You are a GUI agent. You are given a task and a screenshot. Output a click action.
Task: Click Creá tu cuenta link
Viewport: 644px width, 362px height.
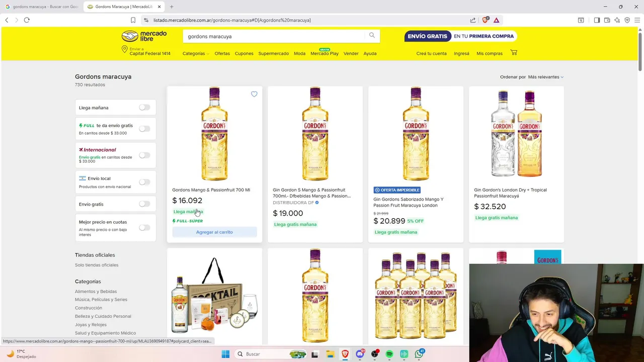coord(431,53)
